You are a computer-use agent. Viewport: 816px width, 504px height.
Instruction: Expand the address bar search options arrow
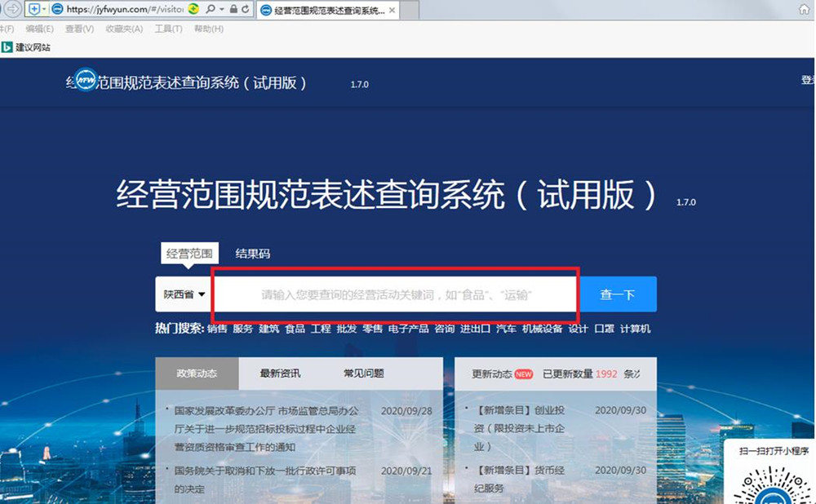(221, 9)
